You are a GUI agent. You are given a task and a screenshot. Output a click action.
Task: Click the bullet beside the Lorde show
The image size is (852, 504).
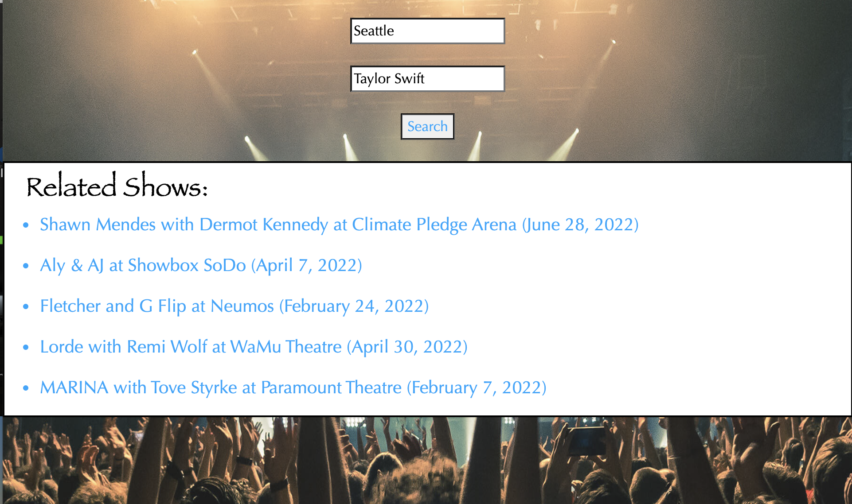click(26, 347)
